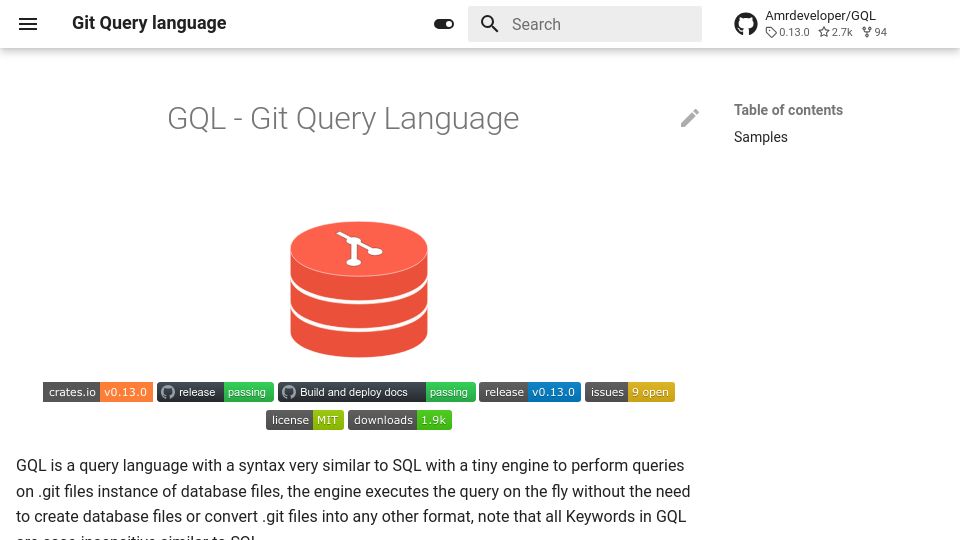The height and width of the screenshot is (540, 960).
Task: Open the hamburger navigation menu
Action: 28,24
